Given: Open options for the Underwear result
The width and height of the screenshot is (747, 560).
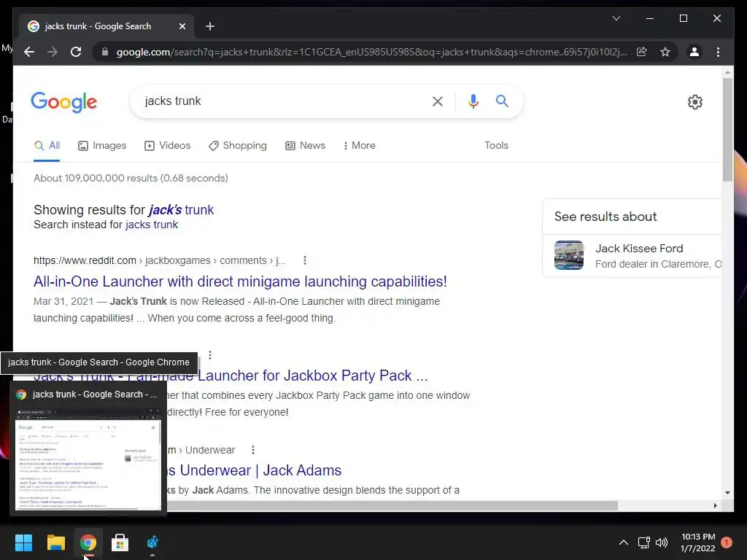Looking at the screenshot, I should [253, 450].
